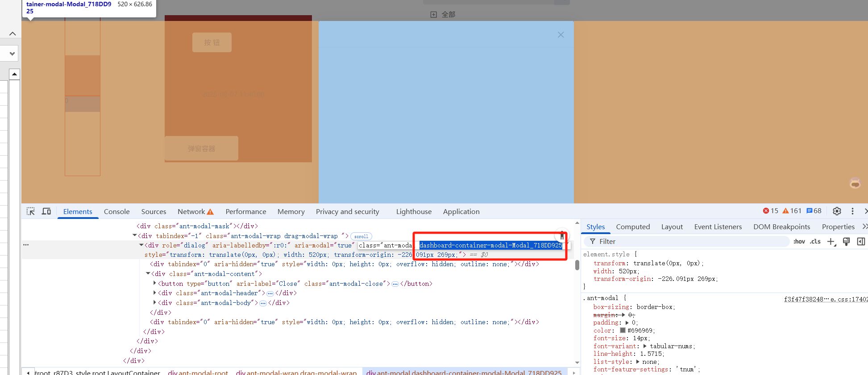868x375 pixels.
Task: Expand the font-variant shorthand triangle
Action: [645, 346]
